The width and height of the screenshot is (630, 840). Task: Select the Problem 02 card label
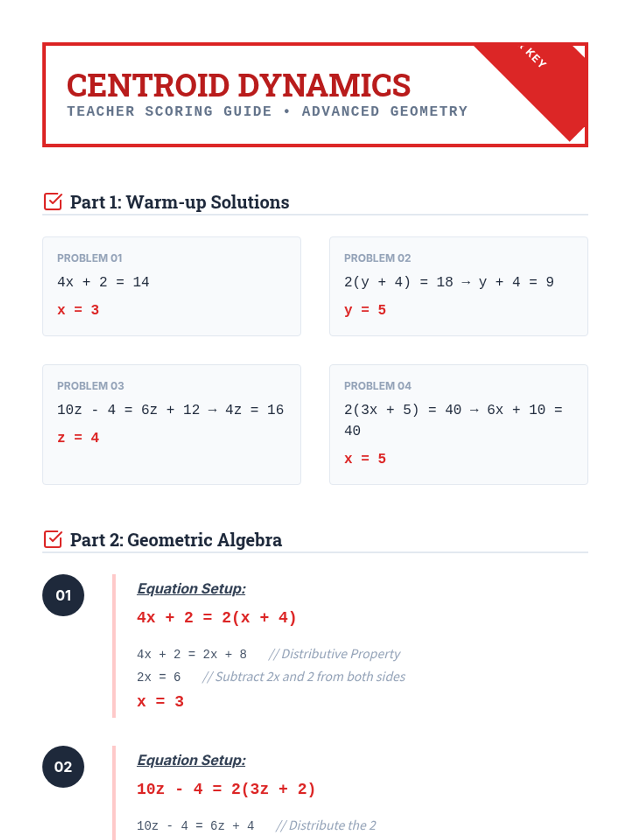click(377, 258)
